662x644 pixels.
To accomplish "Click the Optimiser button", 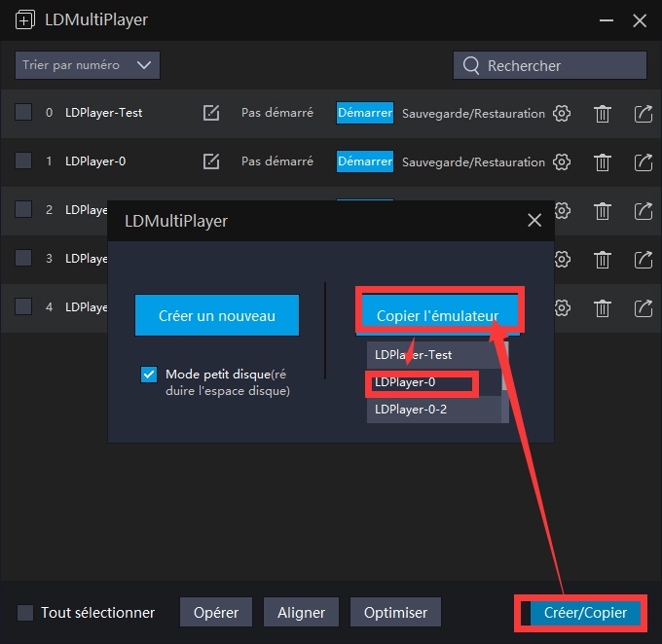I will click(x=395, y=612).
